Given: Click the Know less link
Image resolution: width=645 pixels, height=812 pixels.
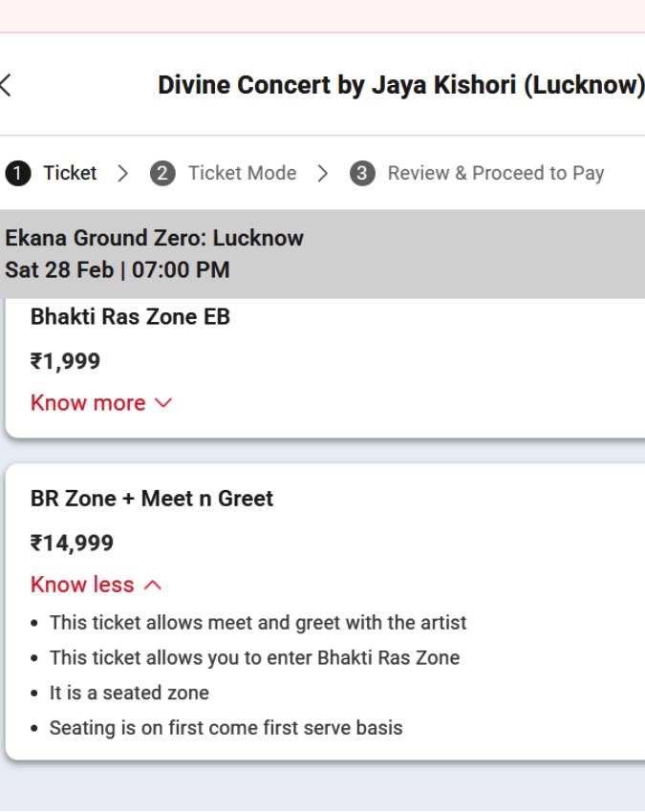Looking at the screenshot, I should click(82, 585).
